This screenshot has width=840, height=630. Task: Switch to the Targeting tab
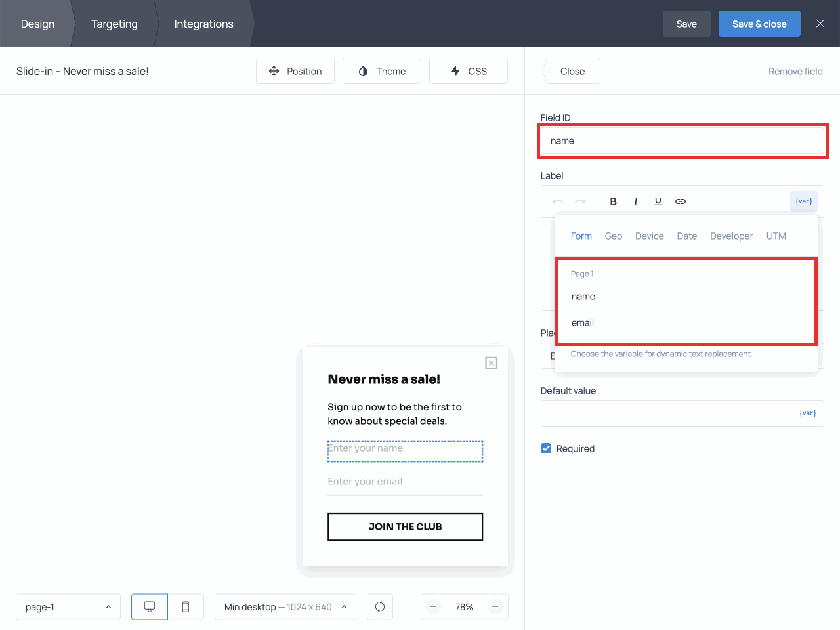coord(114,24)
